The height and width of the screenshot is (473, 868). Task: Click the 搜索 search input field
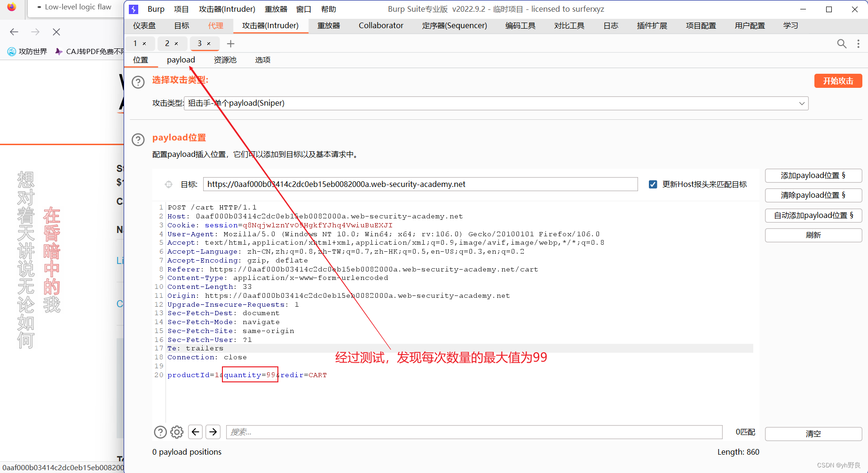tap(474, 432)
